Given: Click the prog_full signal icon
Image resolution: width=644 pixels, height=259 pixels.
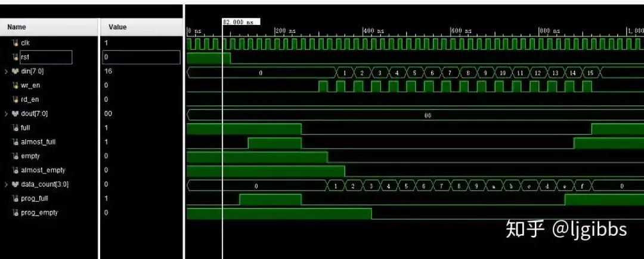Looking at the screenshot, I should [16, 198].
